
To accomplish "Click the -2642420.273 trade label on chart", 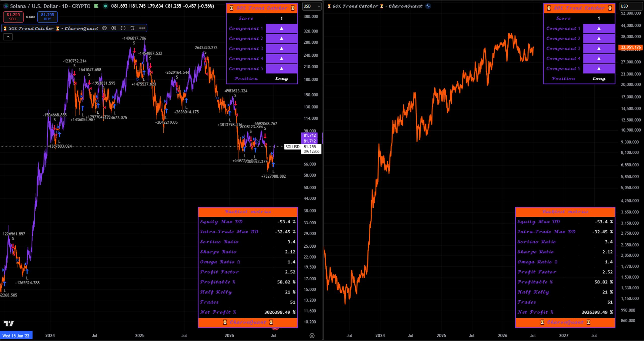I will (x=206, y=48).
